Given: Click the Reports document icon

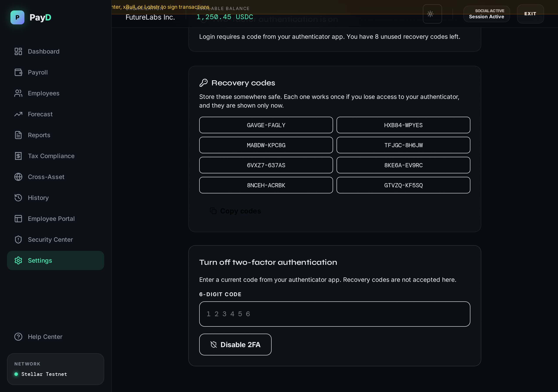Looking at the screenshot, I should [18, 135].
